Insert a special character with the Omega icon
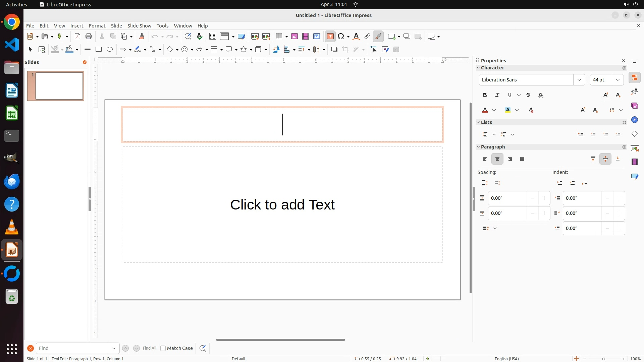 [341, 37]
